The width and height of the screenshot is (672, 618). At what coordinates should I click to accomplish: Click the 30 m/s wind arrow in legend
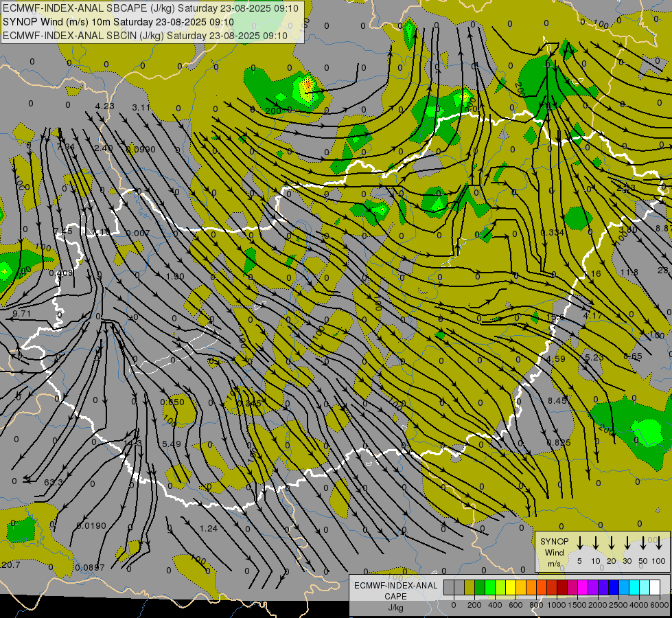tap(627, 542)
